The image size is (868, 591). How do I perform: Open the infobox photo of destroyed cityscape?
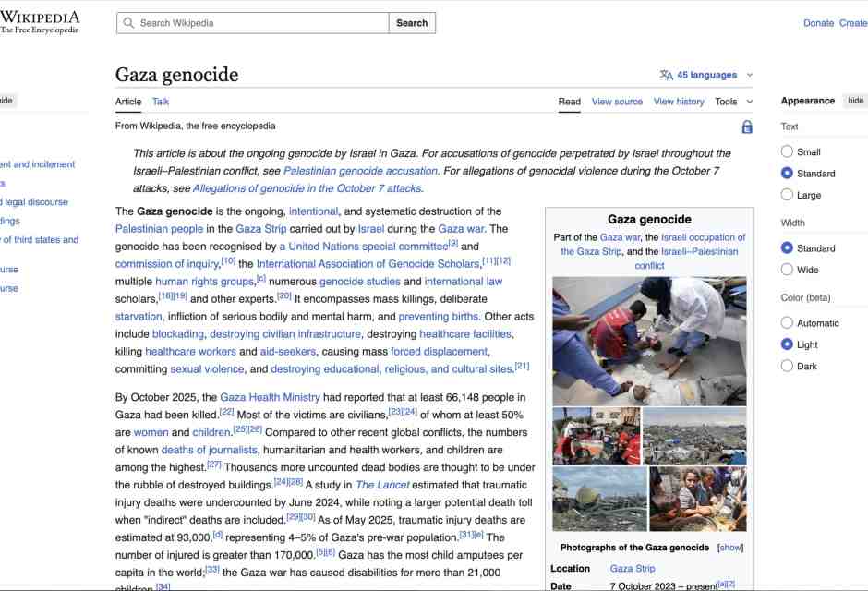[694, 436]
